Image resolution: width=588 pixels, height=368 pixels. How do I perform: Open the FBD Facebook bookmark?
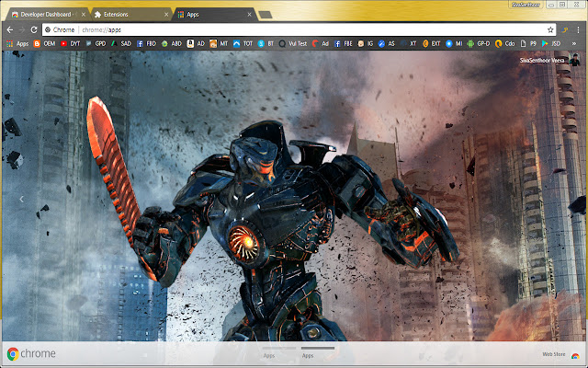tap(146, 43)
